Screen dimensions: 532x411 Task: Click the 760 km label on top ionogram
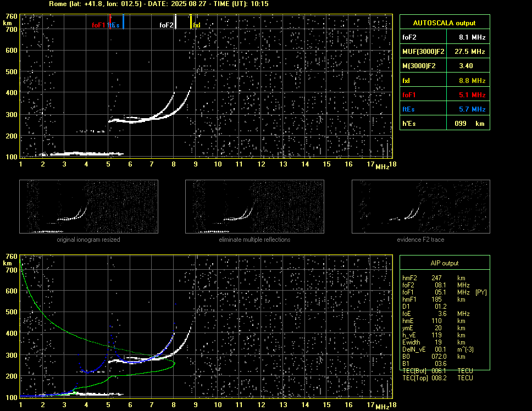click(11, 16)
